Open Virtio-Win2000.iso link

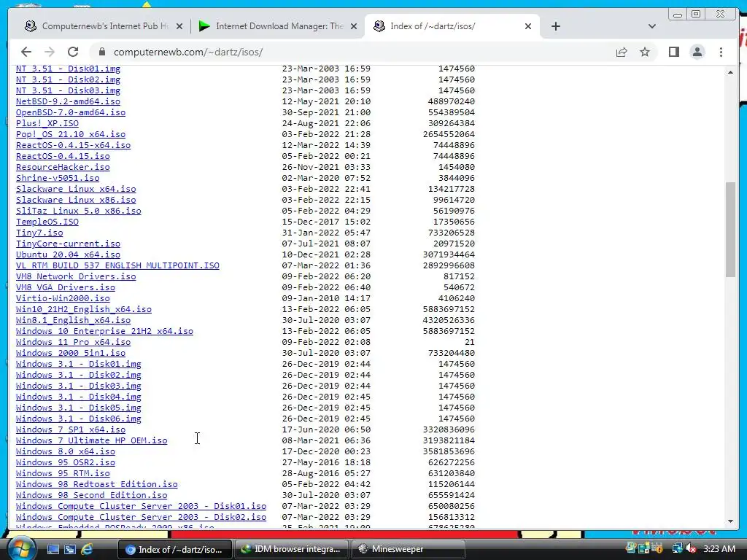pyautogui.click(x=63, y=298)
